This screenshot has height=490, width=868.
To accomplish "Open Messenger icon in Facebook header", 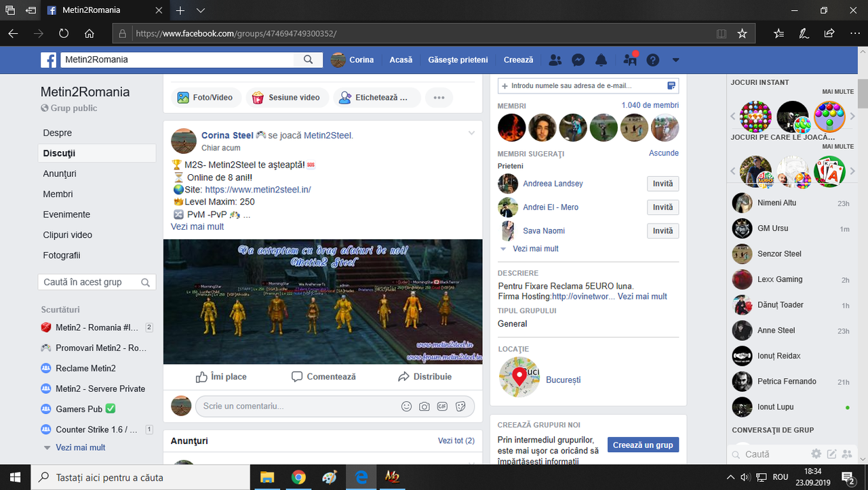I will (578, 60).
